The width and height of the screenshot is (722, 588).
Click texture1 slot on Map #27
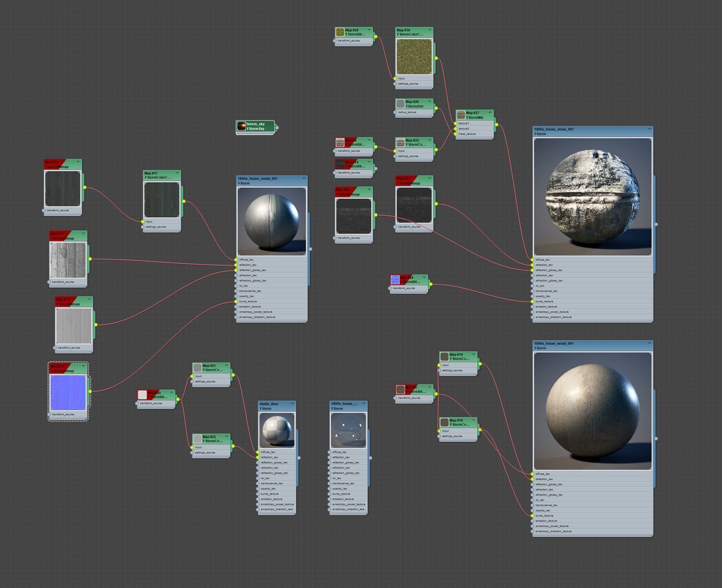tap(475, 123)
